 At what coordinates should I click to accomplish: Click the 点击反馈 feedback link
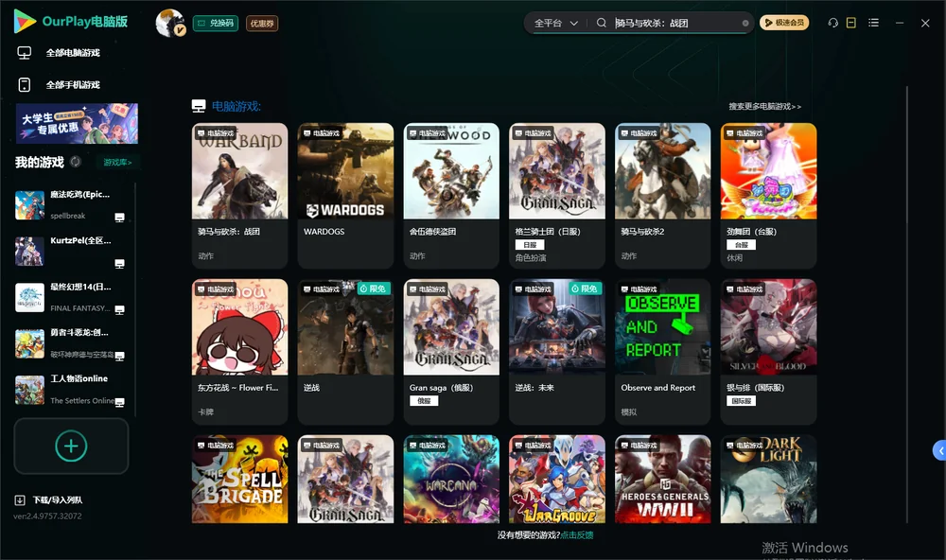pyautogui.click(x=577, y=535)
